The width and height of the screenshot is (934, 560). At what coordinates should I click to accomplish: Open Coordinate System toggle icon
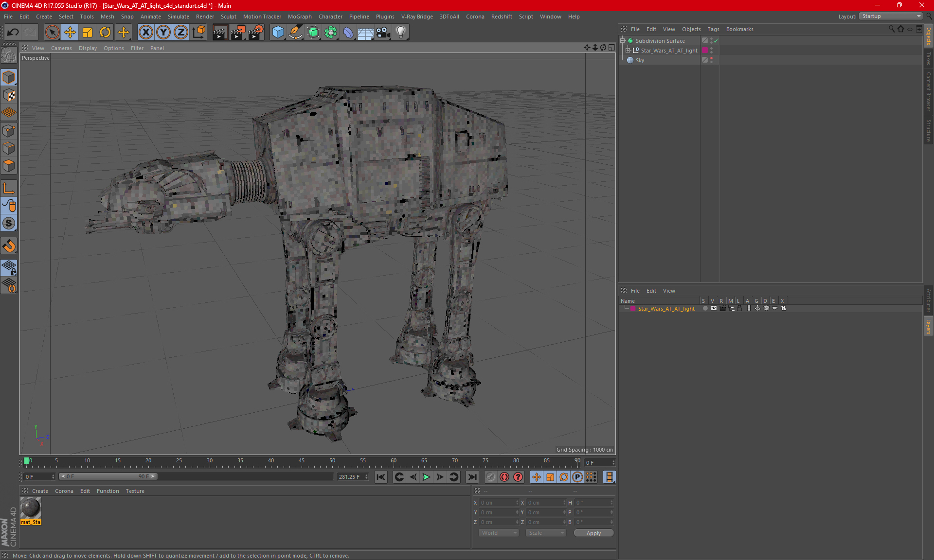pyautogui.click(x=198, y=33)
